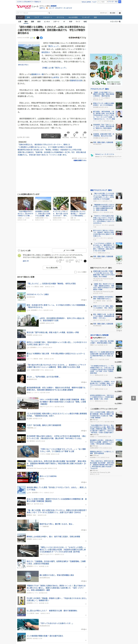
Task: Select the みんなの意見 tab
Action: [73, 17]
